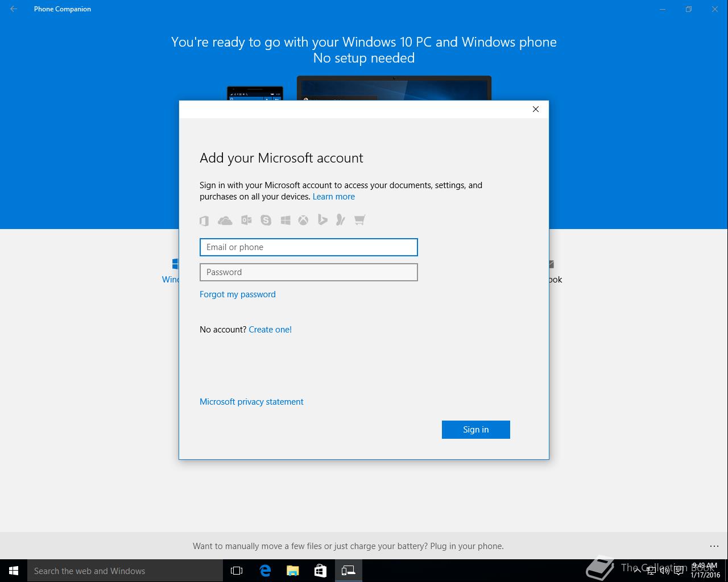Open the Forgot my password link

click(238, 294)
